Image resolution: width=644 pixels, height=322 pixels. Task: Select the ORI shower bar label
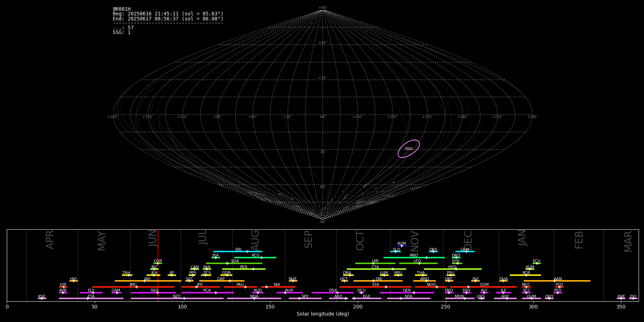[379, 279]
